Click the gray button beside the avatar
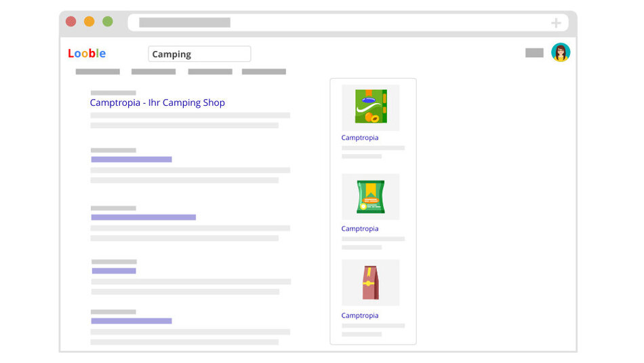 click(x=534, y=53)
